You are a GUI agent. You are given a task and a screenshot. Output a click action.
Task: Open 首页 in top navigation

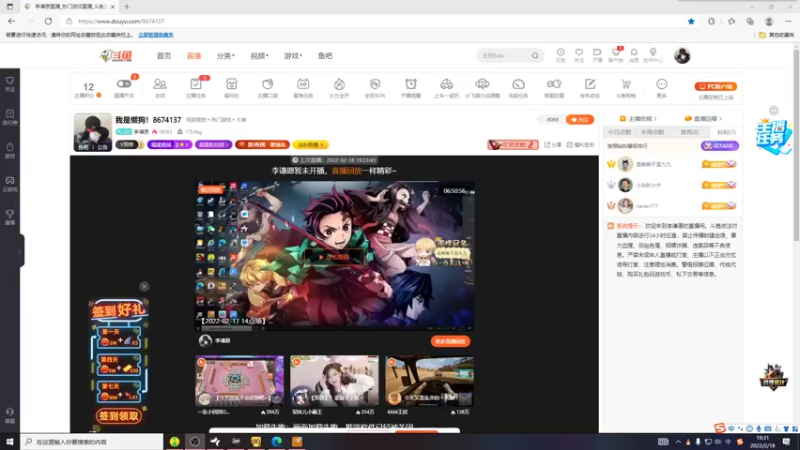pyautogui.click(x=164, y=56)
